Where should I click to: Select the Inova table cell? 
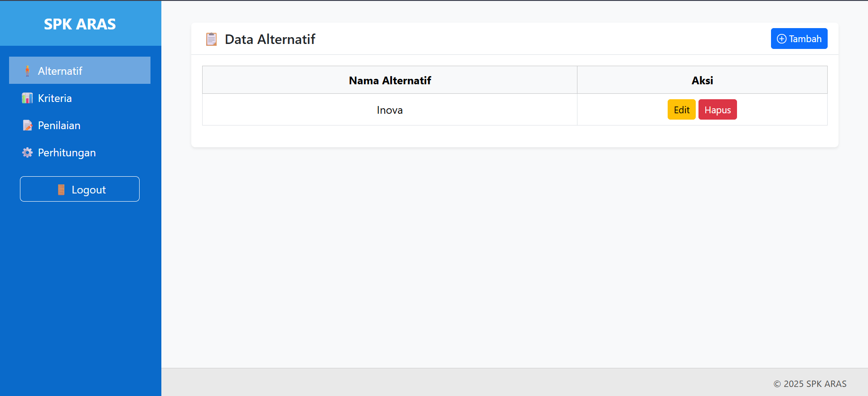pyautogui.click(x=390, y=110)
